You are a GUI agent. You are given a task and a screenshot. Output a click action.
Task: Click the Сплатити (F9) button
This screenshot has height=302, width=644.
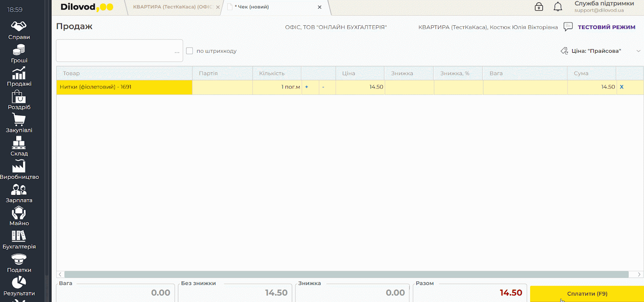587,294
